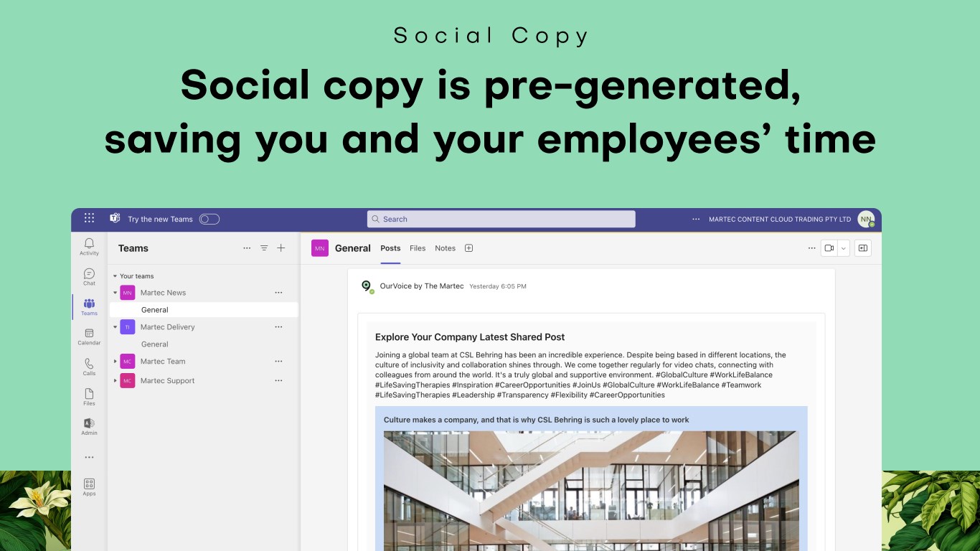Viewport: 980px width, 551px height.
Task: Open Calendar in the sidebar
Action: click(x=89, y=336)
